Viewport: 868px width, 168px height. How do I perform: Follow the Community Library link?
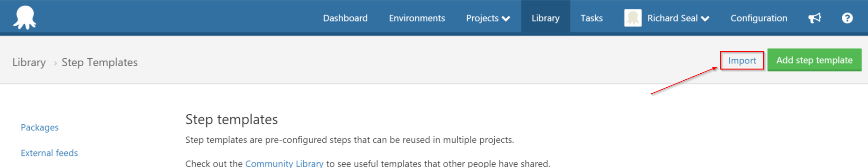(284, 163)
